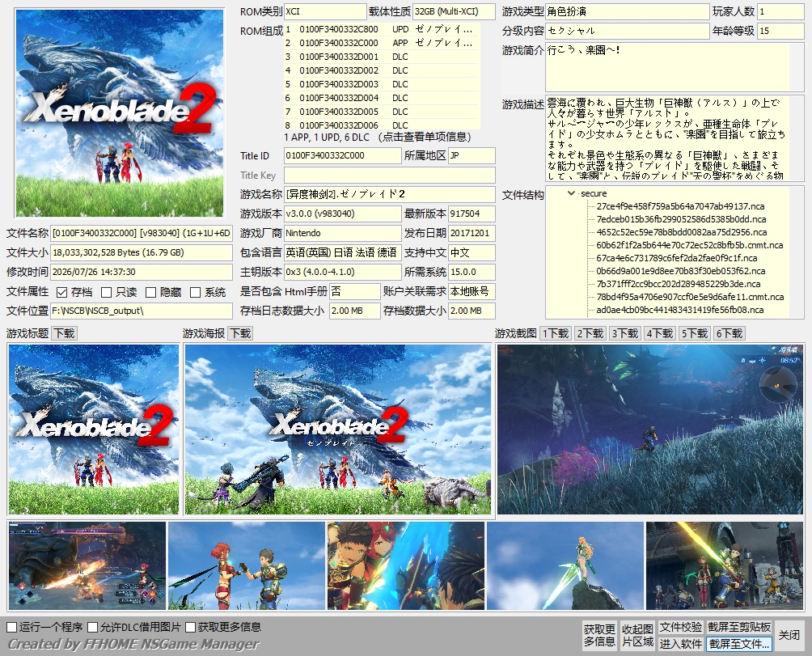Copy screenshot with 截屏至剪贴板
The image size is (812, 656).
(x=739, y=627)
